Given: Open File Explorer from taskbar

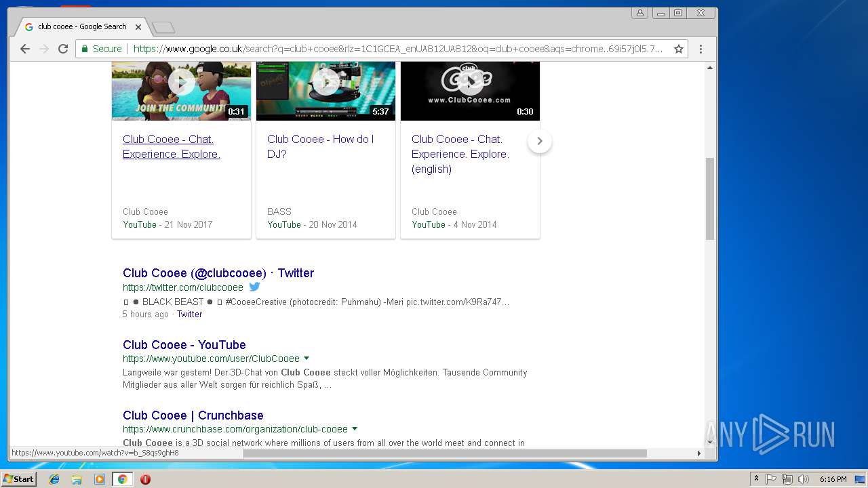Looking at the screenshot, I should tap(77, 479).
